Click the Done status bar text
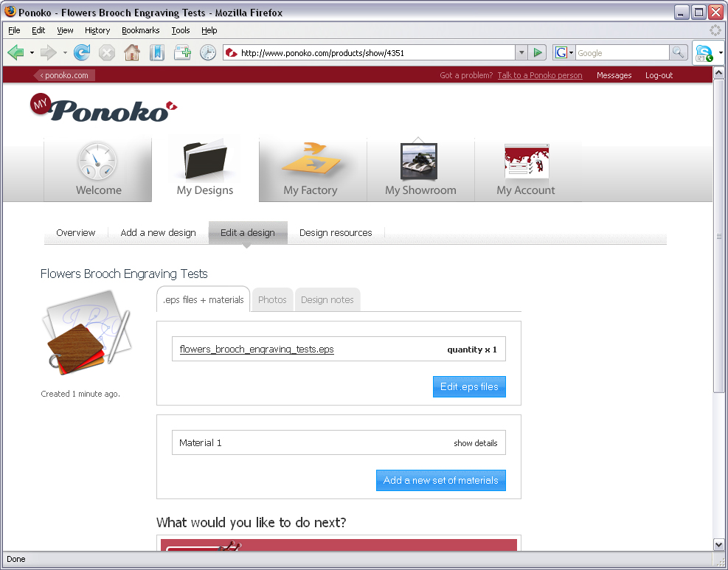The width and height of the screenshot is (728, 570). 15,559
